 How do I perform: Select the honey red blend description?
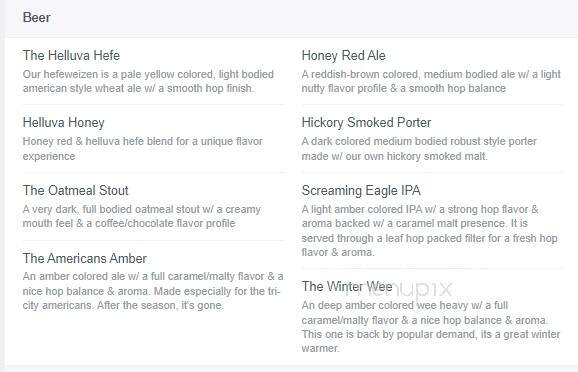coord(143,149)
